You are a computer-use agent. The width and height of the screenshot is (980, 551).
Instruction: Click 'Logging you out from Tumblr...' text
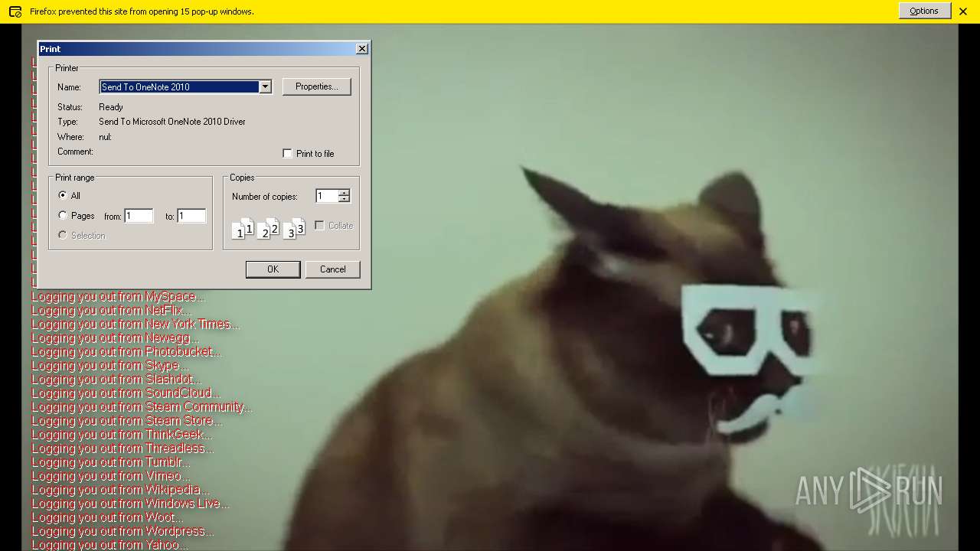(111, 461)
